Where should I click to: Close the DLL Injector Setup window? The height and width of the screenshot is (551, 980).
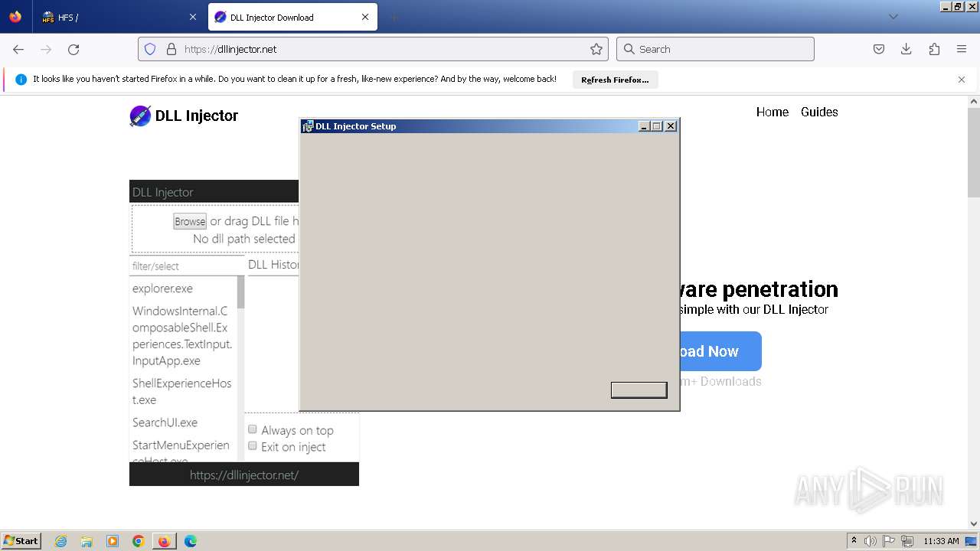tap(671, 126)
